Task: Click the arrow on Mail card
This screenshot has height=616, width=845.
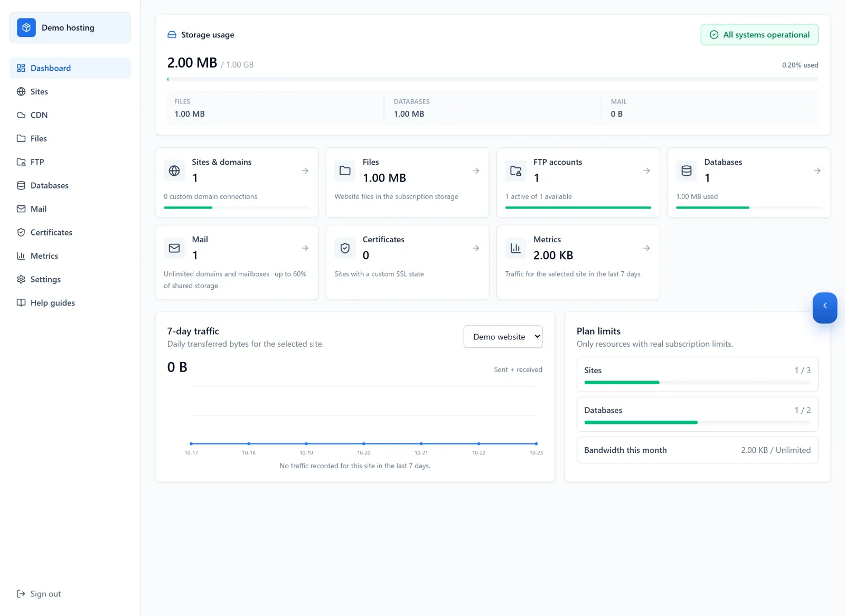Action: coord(305,248)
